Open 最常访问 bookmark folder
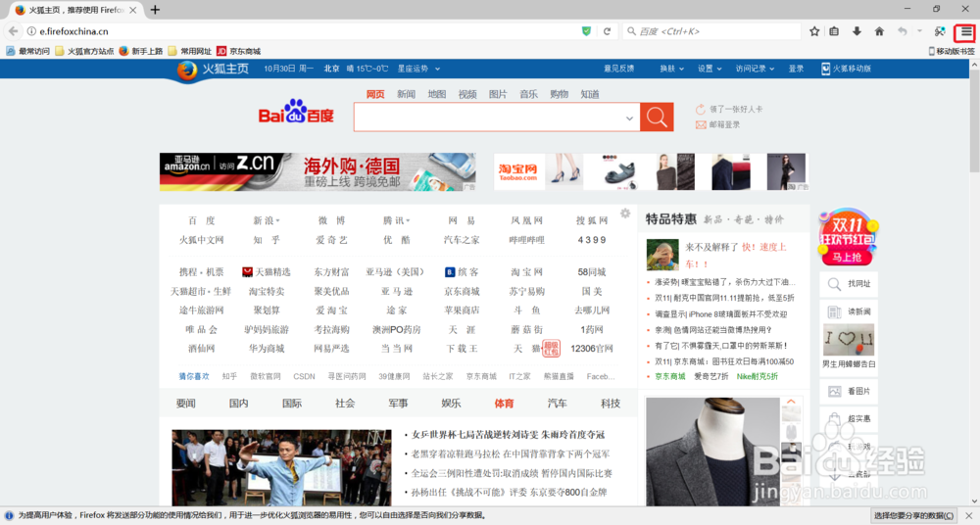Viewport: 980px width, 525px height. click(x=28, y=51)
